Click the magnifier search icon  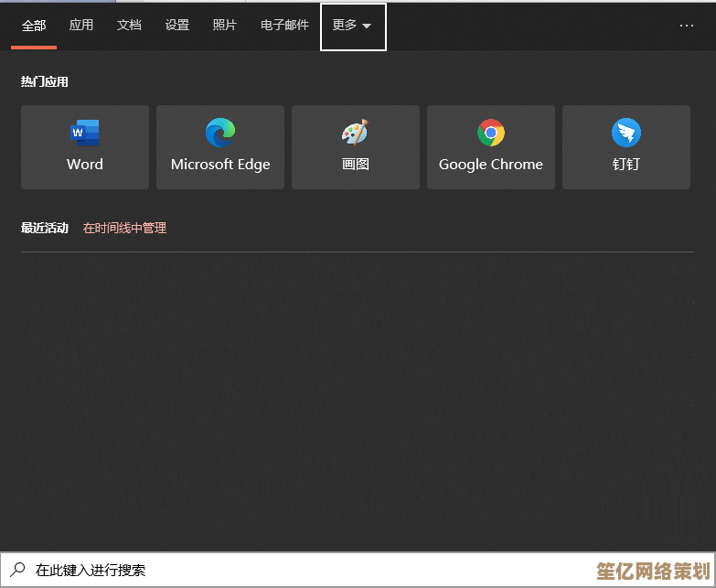pyautogui.click(x=18, y=570)
